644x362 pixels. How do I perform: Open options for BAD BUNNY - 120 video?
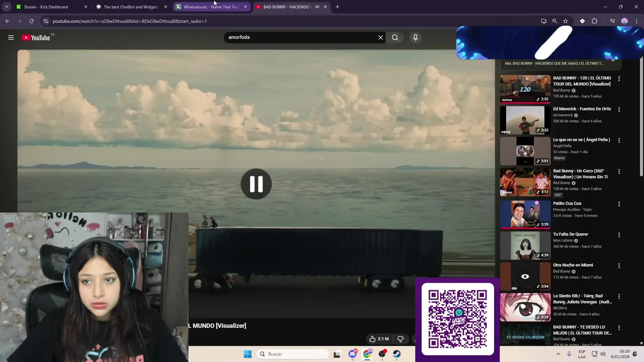[x=619, y=79]
